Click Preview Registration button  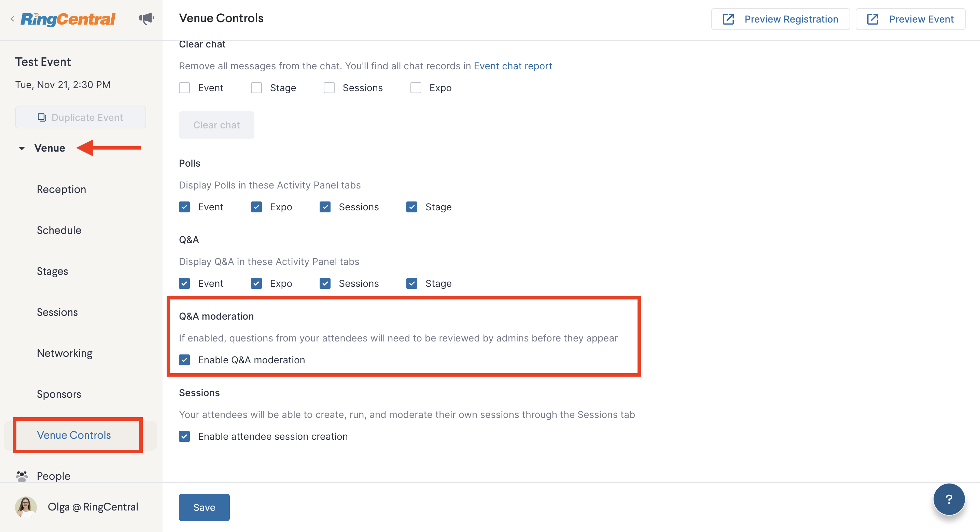click(x=781, y=19)
